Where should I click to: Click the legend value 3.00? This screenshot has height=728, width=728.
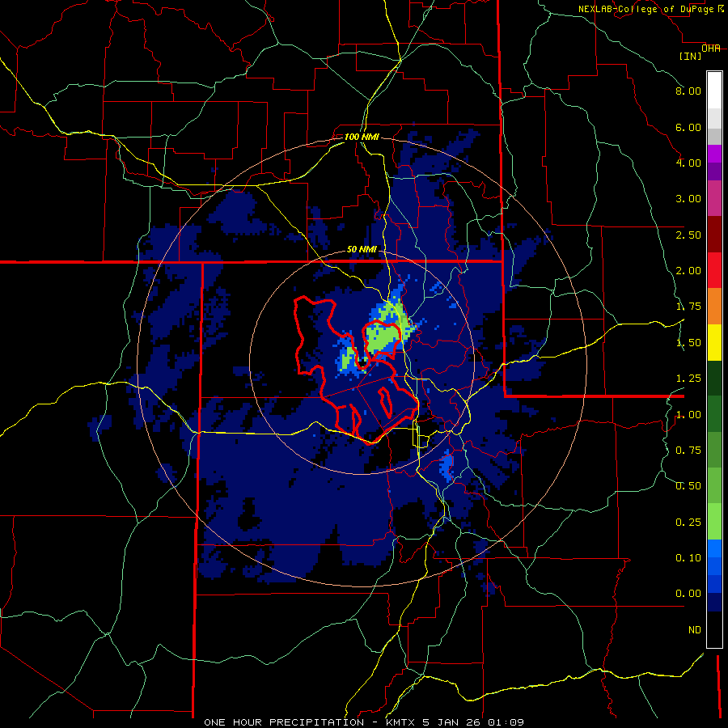pyautogui.click(x=688, y=199)
